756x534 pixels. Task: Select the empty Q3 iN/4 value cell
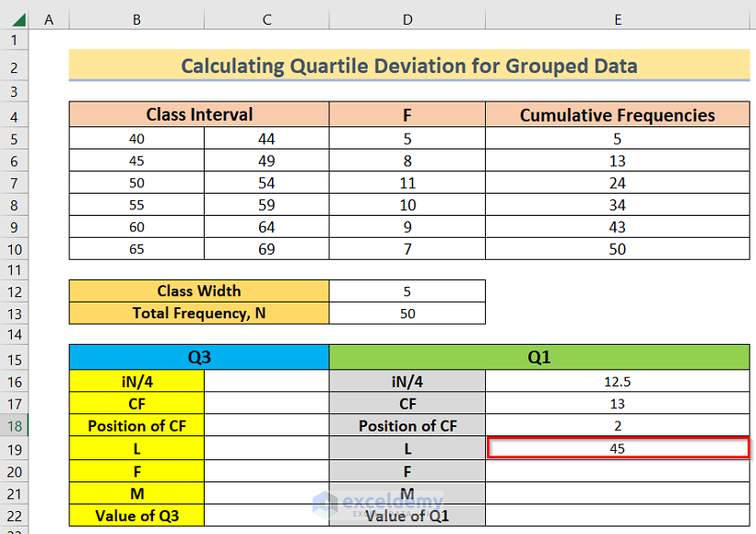266,382
